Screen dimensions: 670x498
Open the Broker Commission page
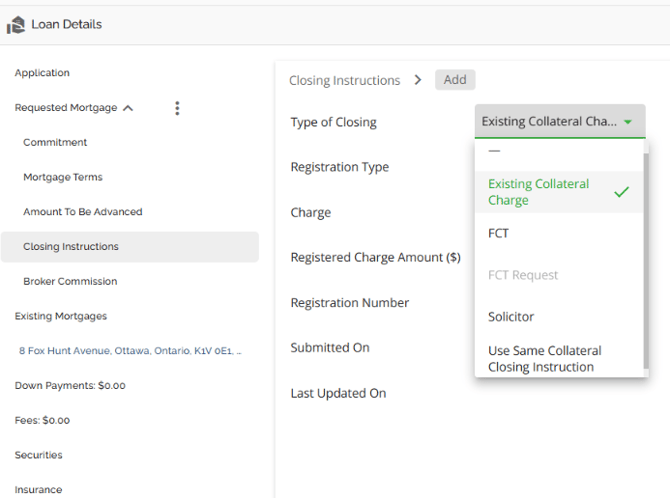point(70,281)
